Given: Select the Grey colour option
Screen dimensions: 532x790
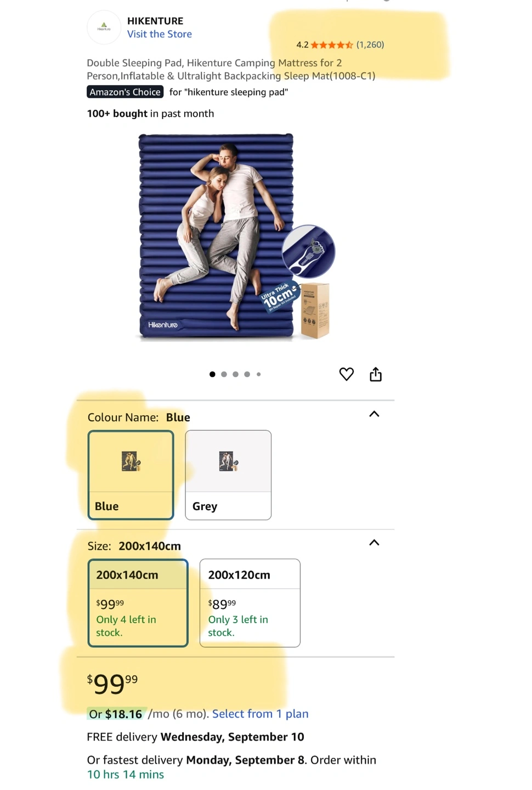Looking at the screenshot, I should pos(228,475).
